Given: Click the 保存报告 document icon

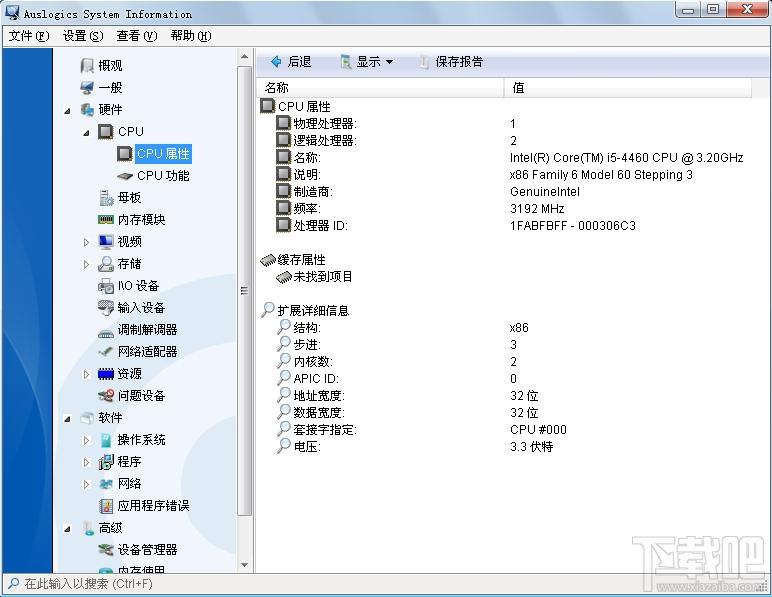Looking at the screenshot, I should pyautogui.click(x=423, y=62).
